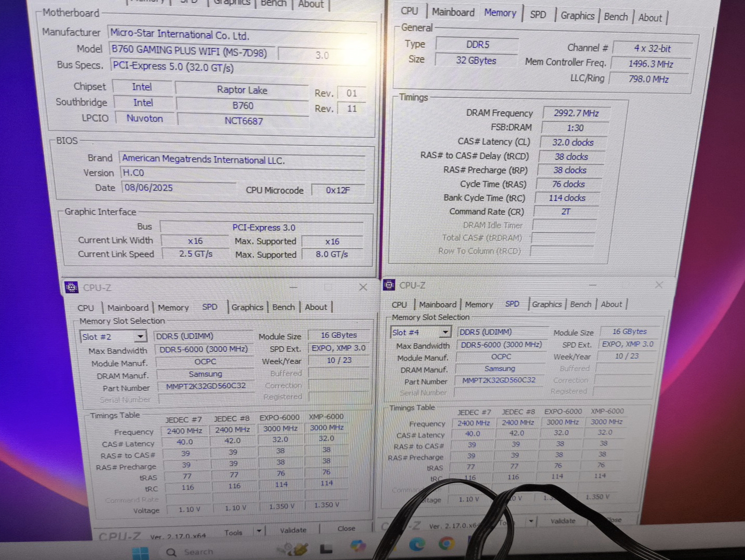745x560 pixels.
Task: Open the SPD tab in the DDR5 Memory timings window
Action: pyautogui.click(x=538, y=15)
